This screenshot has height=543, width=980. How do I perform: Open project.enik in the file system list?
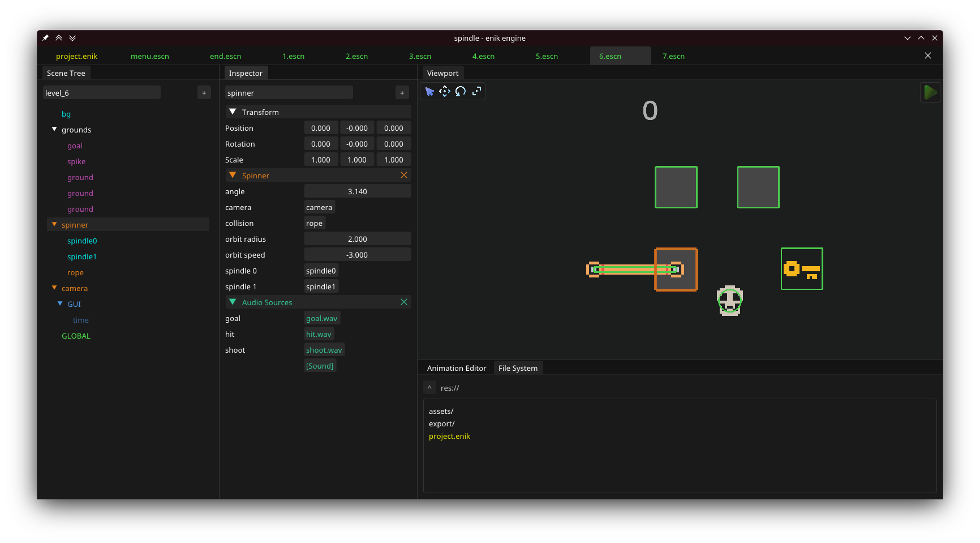pos(449,437)
